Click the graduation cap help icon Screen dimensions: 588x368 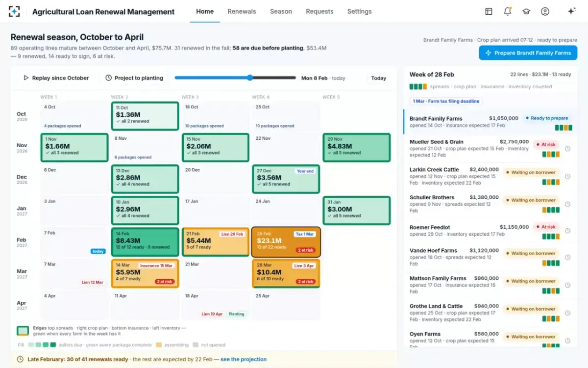526,11
